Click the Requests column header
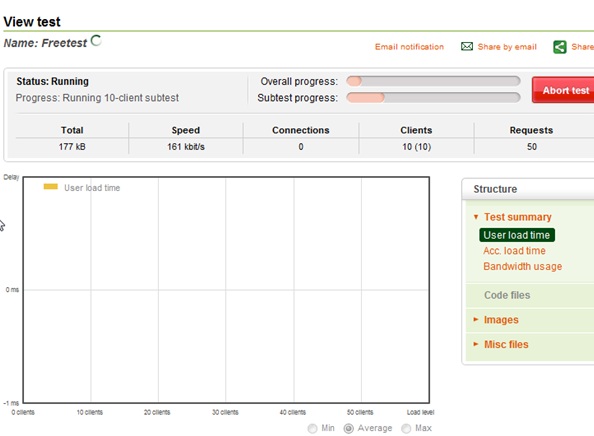594x436 pixels. [x=531, y=130]
